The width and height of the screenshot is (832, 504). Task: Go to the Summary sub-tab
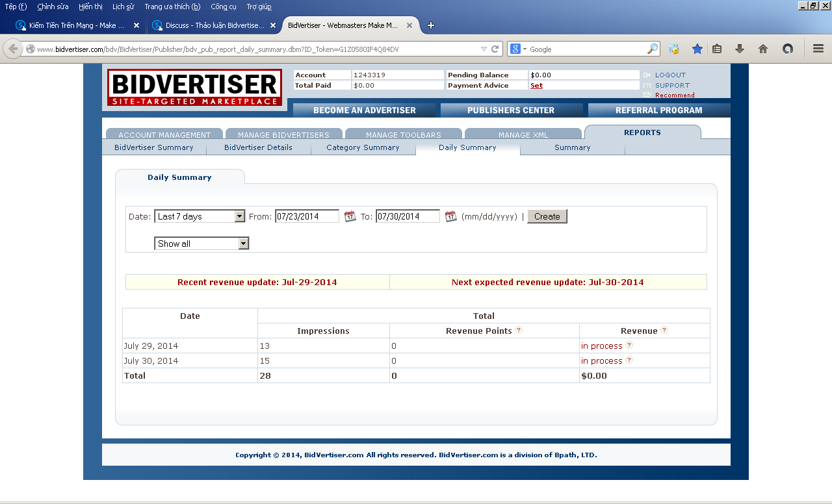pyautogui.click(x=573, y=147)
